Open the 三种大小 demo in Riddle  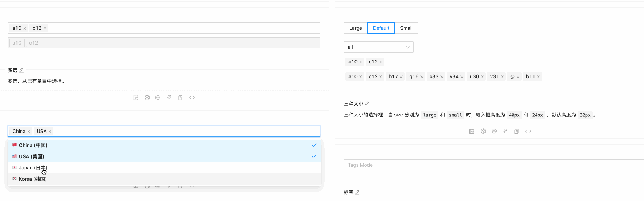point(472,131)
